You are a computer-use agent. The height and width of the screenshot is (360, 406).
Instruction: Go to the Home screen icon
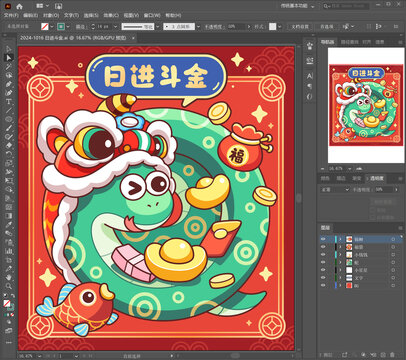pyautogui.click(x=19, y=6)
